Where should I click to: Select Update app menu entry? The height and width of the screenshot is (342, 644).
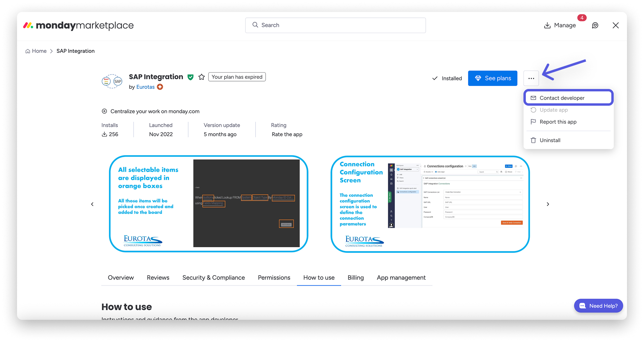[568, 110]
